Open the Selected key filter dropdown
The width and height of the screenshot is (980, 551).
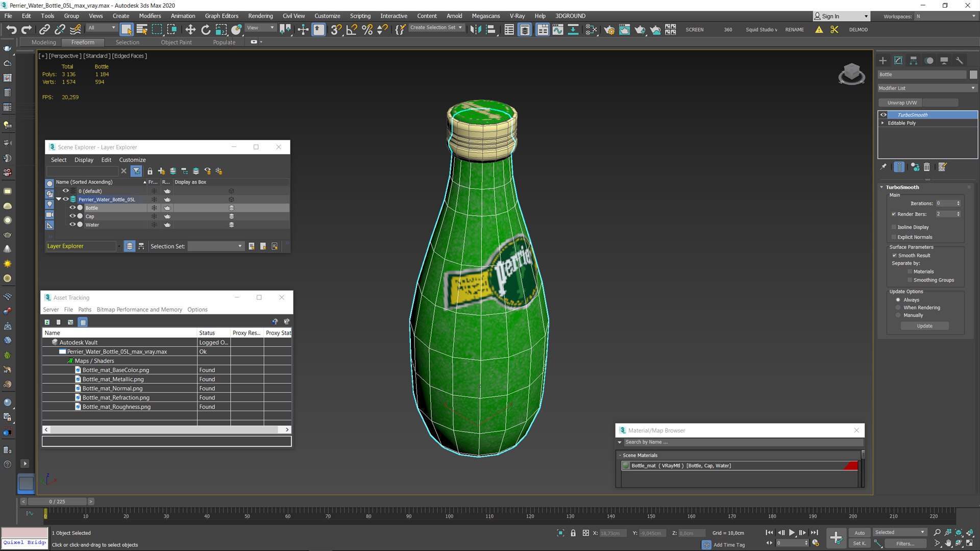(x=900, y=532)
